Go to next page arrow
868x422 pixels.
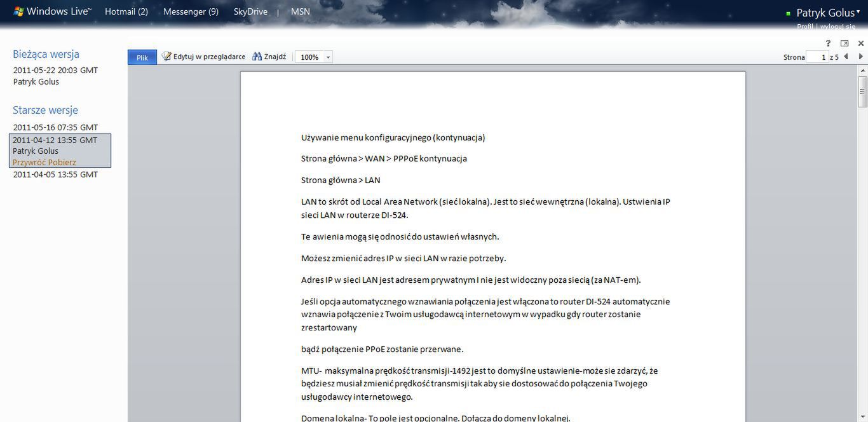(x=861, y=57)
